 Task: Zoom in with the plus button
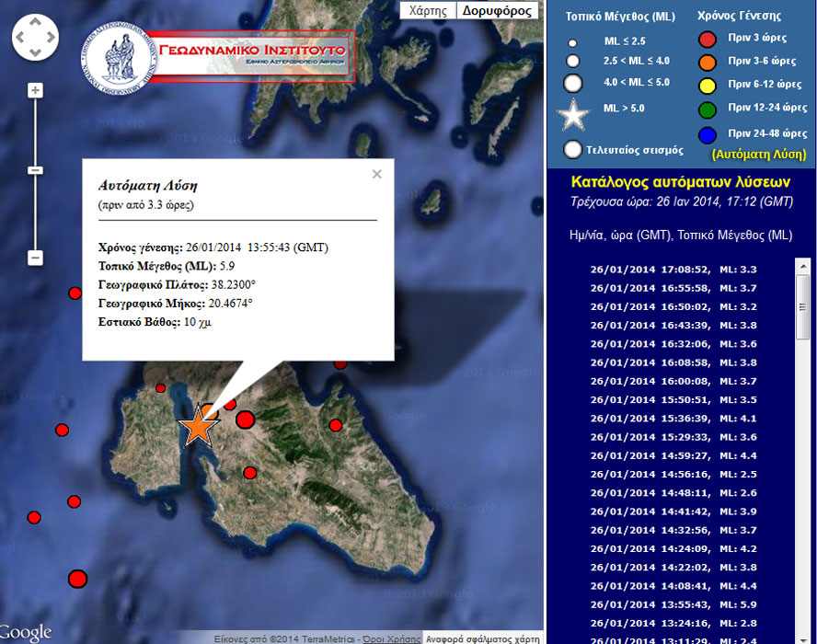[x=35, y=90]
